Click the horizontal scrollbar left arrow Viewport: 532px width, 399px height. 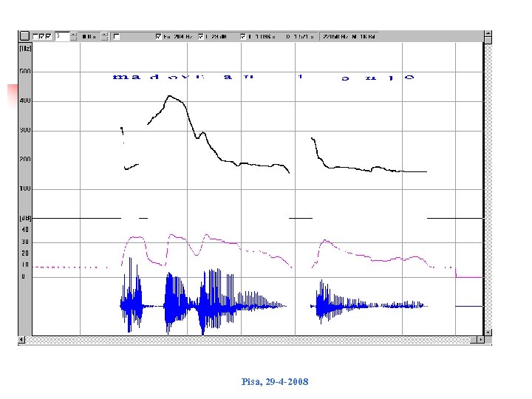21,339
